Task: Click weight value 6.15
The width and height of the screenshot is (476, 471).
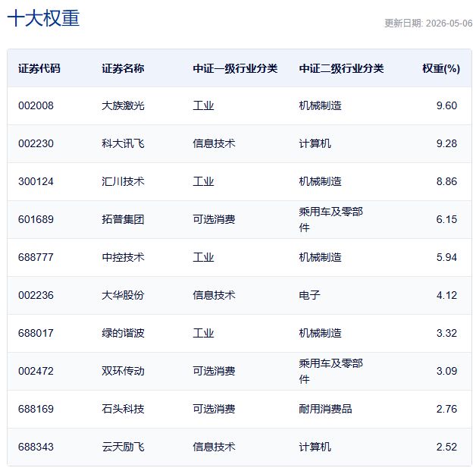Action: (x=446, y=219)
